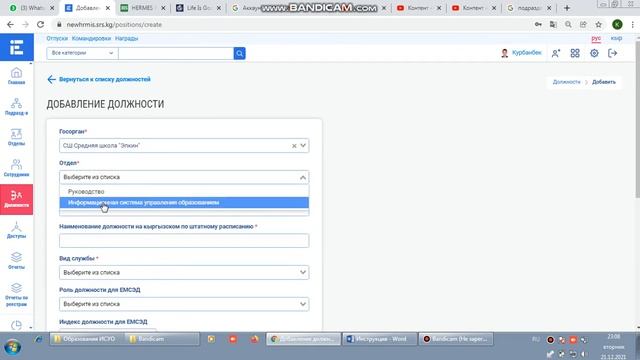
Task: Reload the page with browser refresh
Action: [x=40, y=24]
